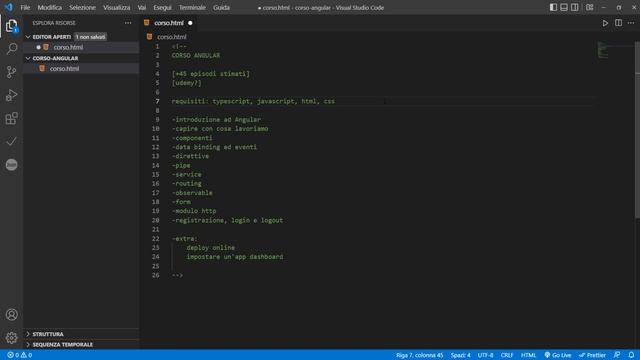Image resolution: width=640 pixels, height=360 pixels.
Task: Open the Esegui menu
Action: (x=162, y=7)
